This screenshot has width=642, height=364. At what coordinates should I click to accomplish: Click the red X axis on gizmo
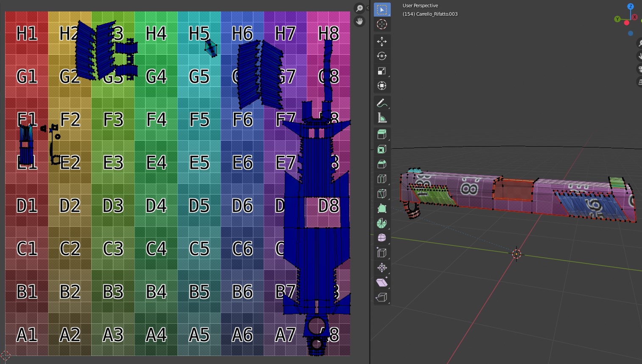(635, 17)
